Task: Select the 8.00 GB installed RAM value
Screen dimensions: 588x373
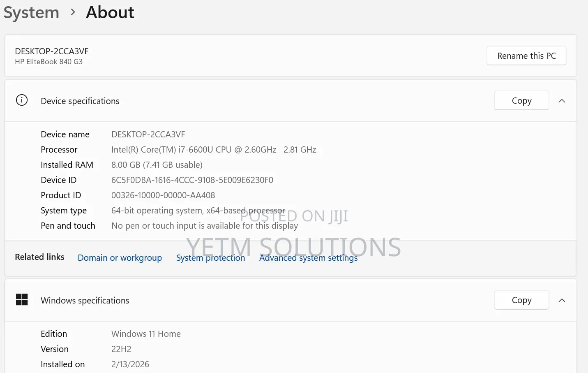Action: coord(157,165)
